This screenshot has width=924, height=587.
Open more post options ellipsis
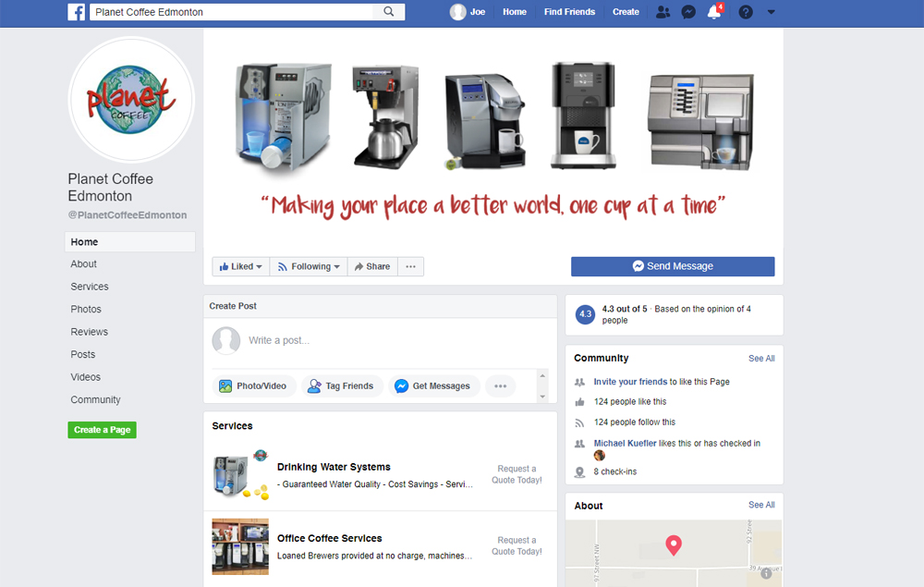click(x=500, y=386)
